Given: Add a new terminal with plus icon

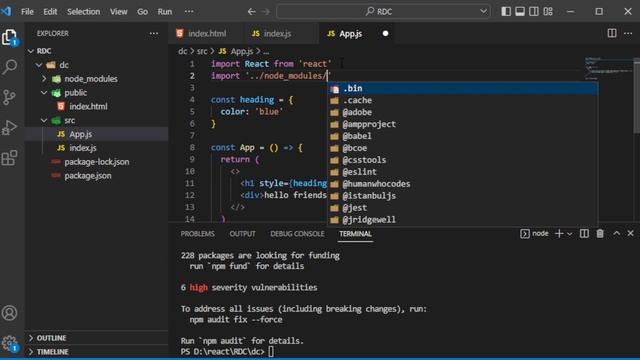Looking at the screenshot, I should (x=559, y=233).
